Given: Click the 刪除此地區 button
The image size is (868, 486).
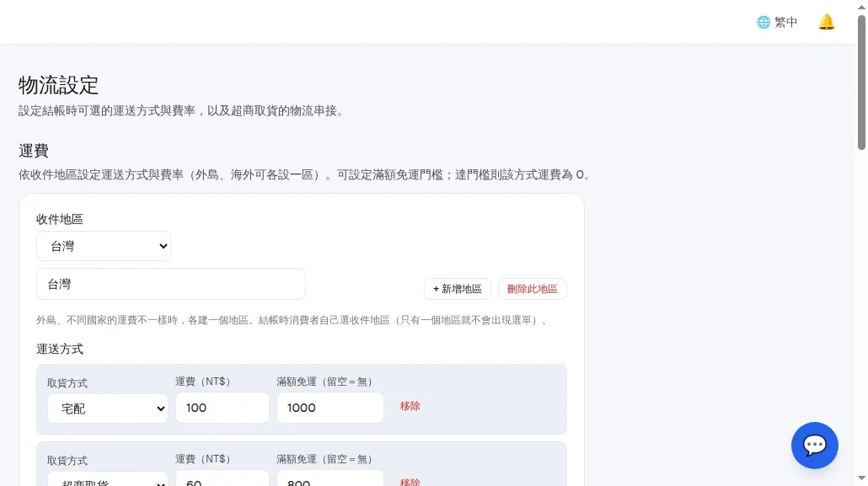Looking at the screenshot, I should 532,289.
